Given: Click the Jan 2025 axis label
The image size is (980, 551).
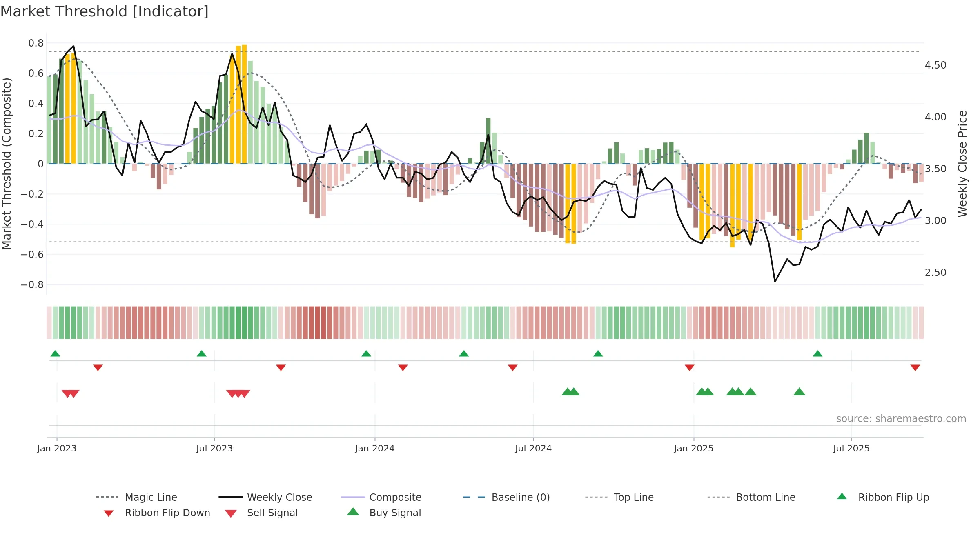Looking at the screenshot, I should (694, 448).
